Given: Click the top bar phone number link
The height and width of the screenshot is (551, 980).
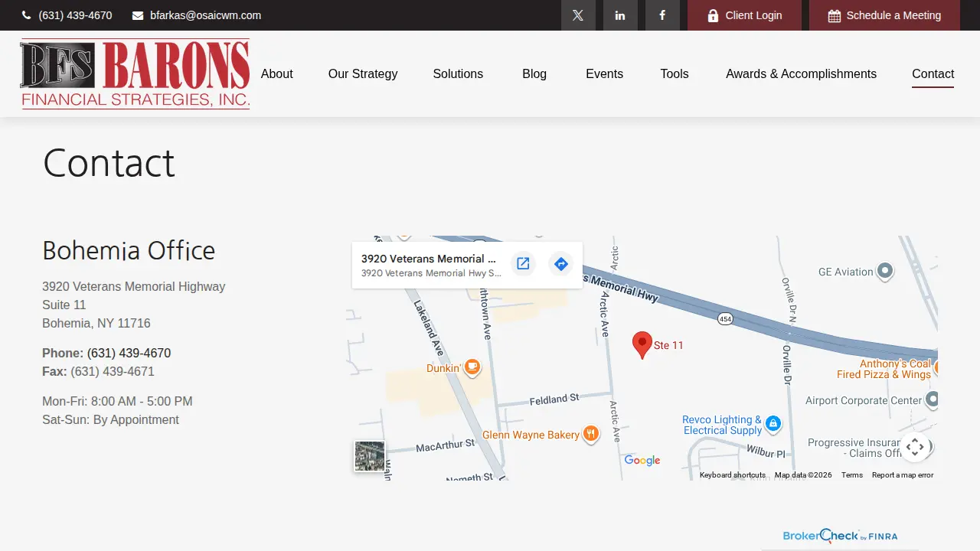Looking at the screenshot, I should [x=75, y=15].
